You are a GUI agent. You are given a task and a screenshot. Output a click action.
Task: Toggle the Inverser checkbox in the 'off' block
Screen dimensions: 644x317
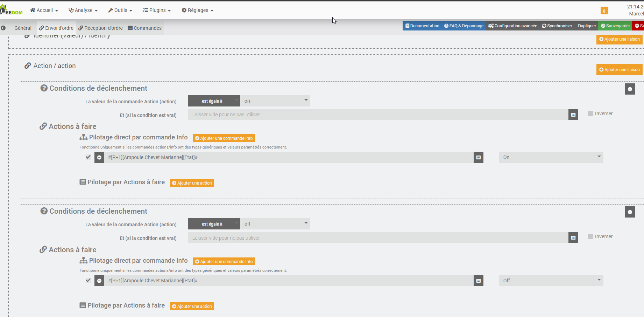pos(590,236)
